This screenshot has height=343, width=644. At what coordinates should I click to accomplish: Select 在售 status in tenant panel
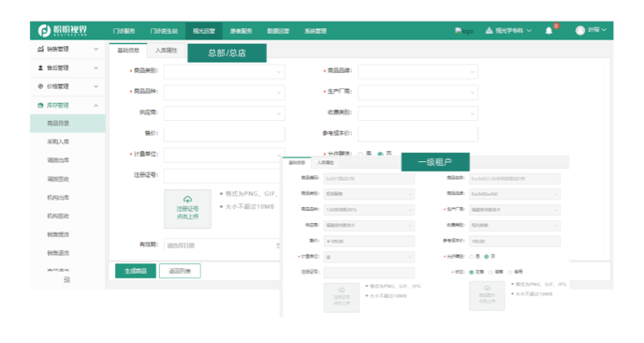pyautogui.click(x=471, y=273)
